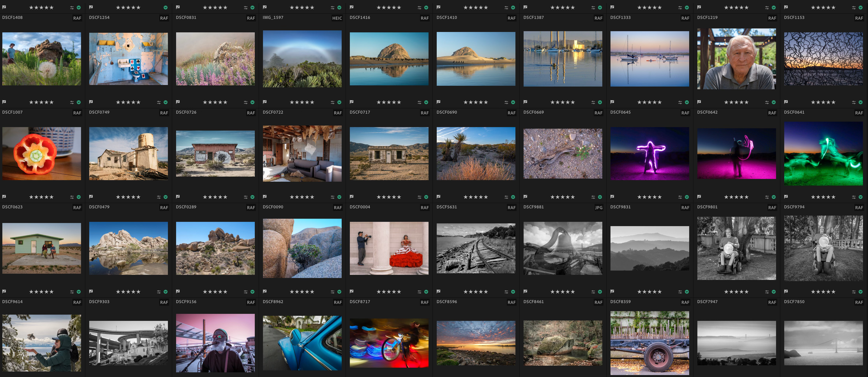The height and width of the screenshot is (377, 868).
Task: Click the green sync status icon for DSCF1254
Action: [165, 7]
